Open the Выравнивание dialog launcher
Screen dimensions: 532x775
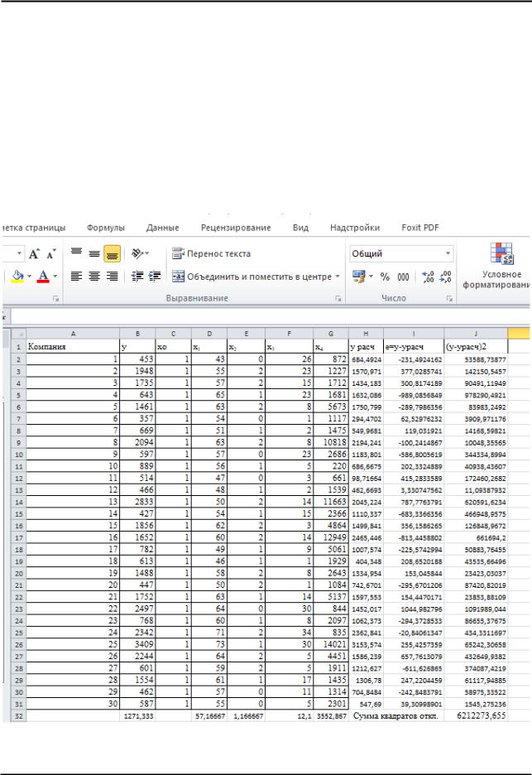coord(338,299)
